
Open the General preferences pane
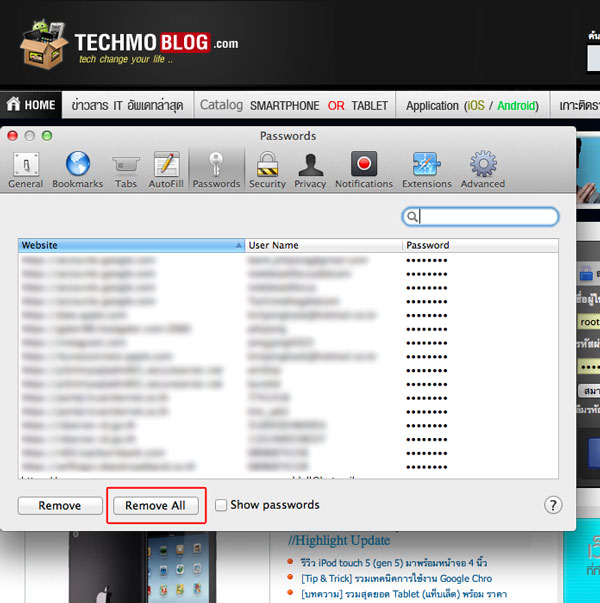click(25, 168)
